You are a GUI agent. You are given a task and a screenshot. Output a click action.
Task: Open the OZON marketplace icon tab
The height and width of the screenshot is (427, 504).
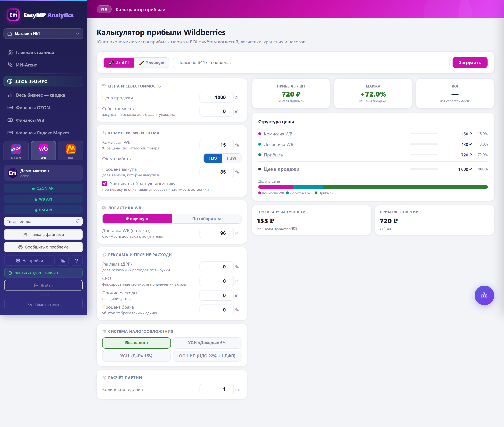16,150
